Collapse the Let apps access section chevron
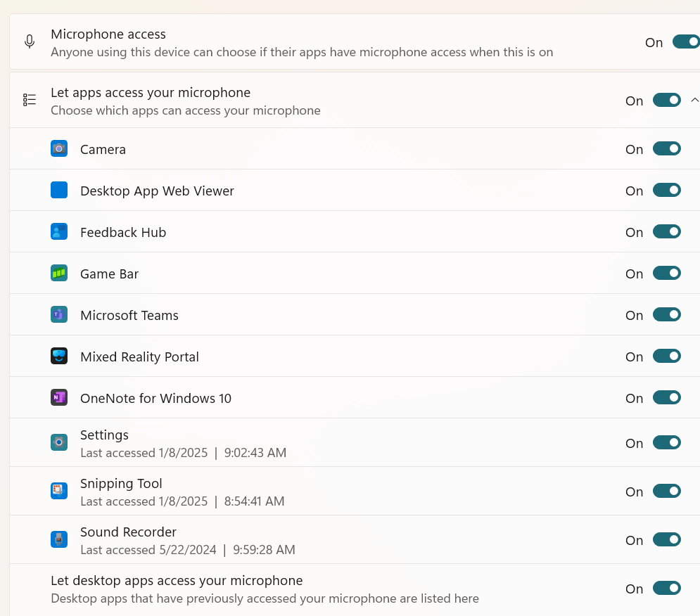The width and height of the screenshot is (700, 616). pyautogui.click(x=694, y=100)
